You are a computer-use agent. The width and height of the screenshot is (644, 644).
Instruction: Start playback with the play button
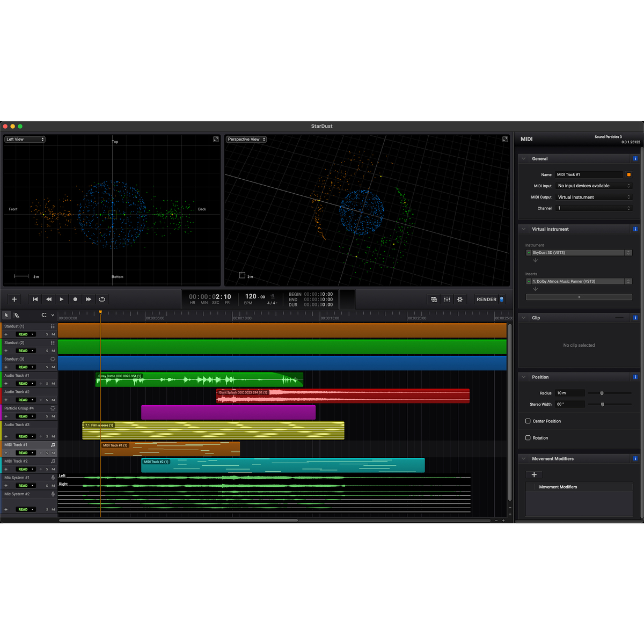pos(62,299)
